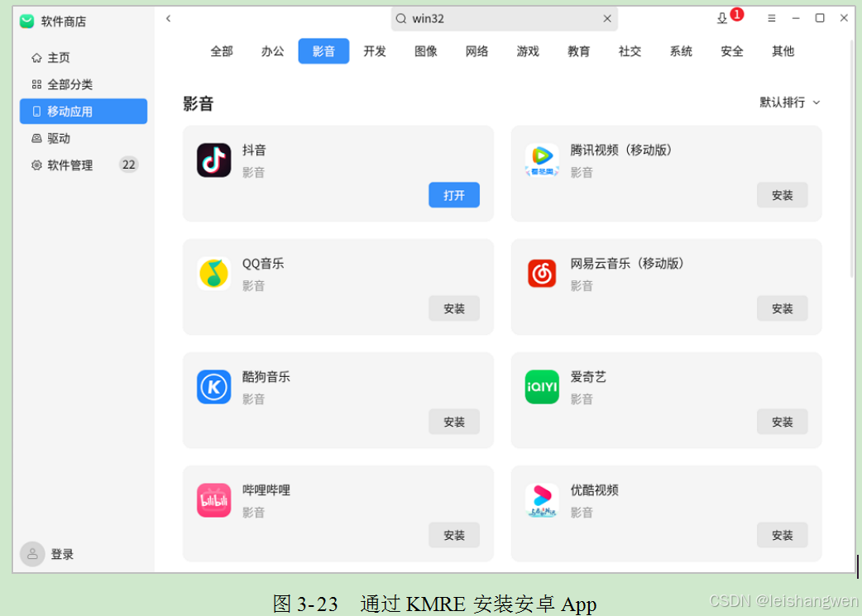Image resolution: width=862 pixels, height=616 pixels.
Task: Click the 软件商店 title text
Action: point(64,21)
